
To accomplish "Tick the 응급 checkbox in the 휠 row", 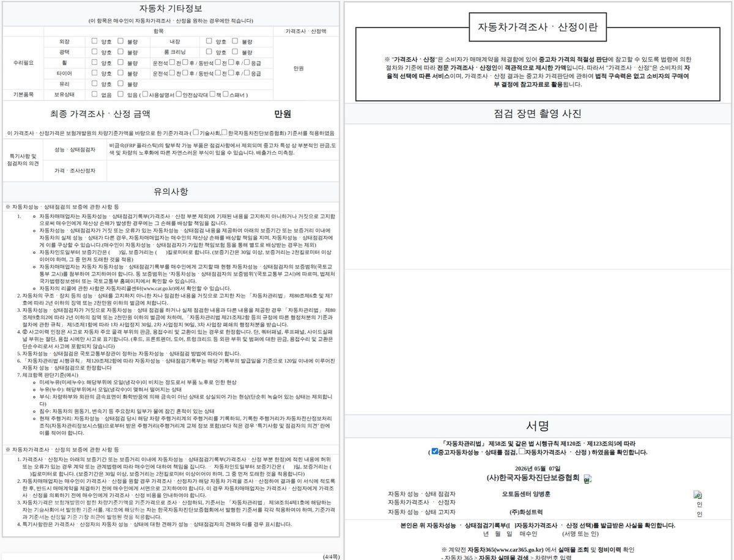I will (x=247, y=62).
